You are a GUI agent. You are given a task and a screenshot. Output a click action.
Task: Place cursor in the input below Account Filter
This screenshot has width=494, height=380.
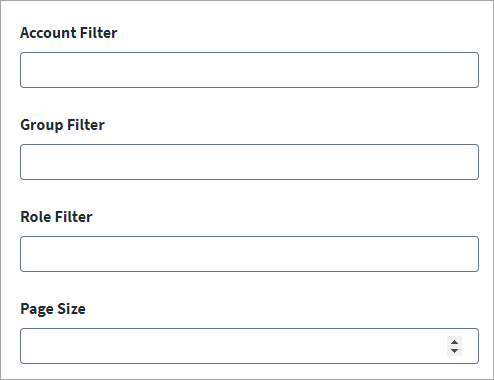[x=249, y=70]
